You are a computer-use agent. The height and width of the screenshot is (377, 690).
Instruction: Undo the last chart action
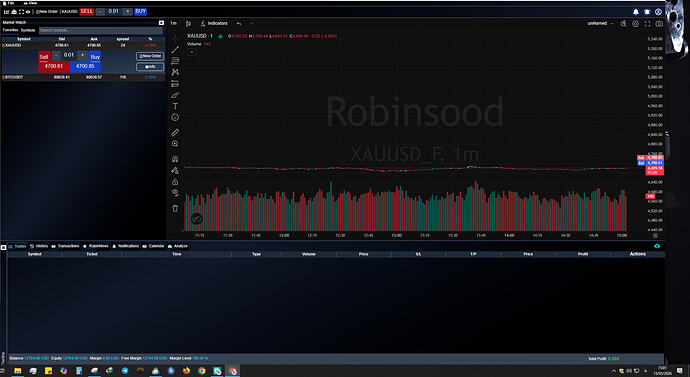click(x=239, y=23)
